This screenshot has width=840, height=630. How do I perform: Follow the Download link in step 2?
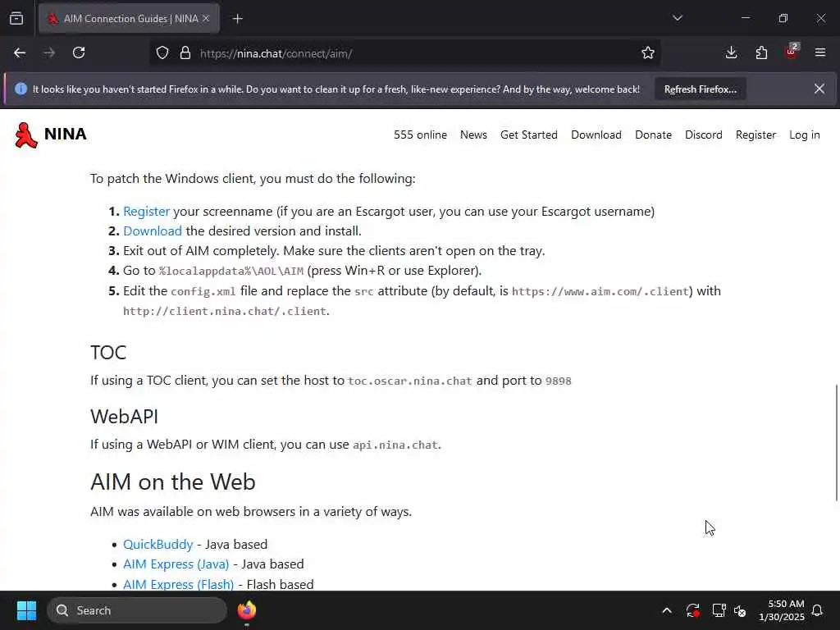[153, 231]
